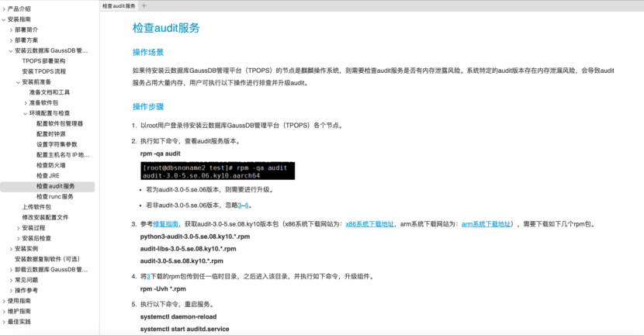Viewport: 644px width, 335px height.
Task: Expand the 准备软件包 node
Action: tap(26, 103)
